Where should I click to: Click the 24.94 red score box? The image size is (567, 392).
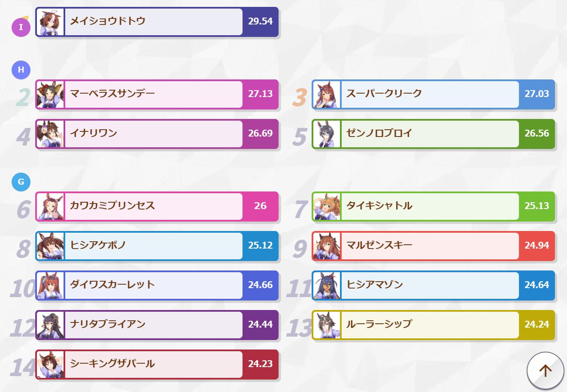click(537, 246)
